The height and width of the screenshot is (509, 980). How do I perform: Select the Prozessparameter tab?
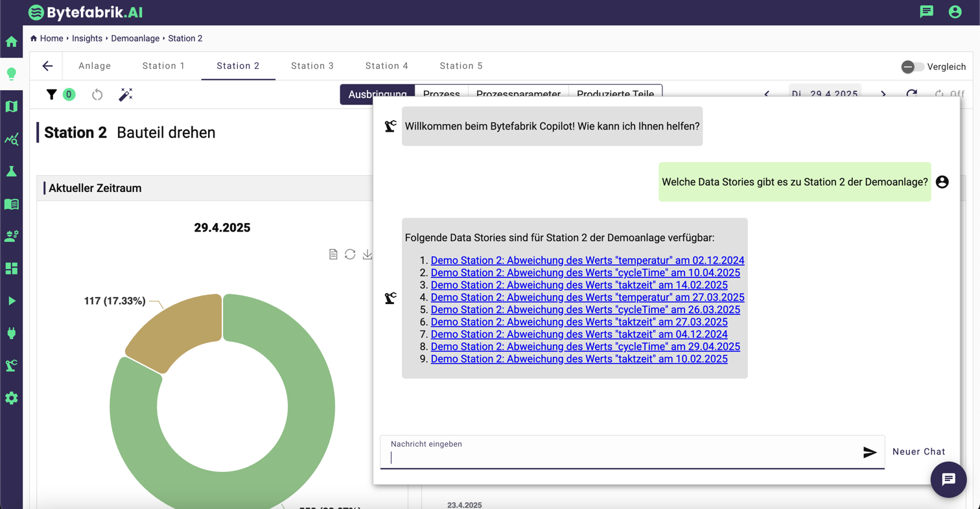click(x=518, y=94)
